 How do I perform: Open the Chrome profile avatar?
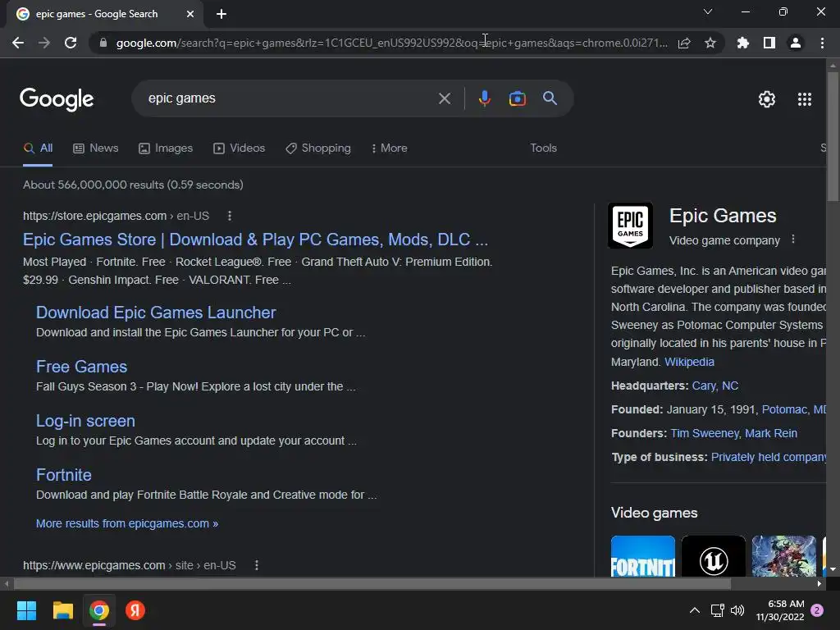pyautogui.click(x=796, y=43)
